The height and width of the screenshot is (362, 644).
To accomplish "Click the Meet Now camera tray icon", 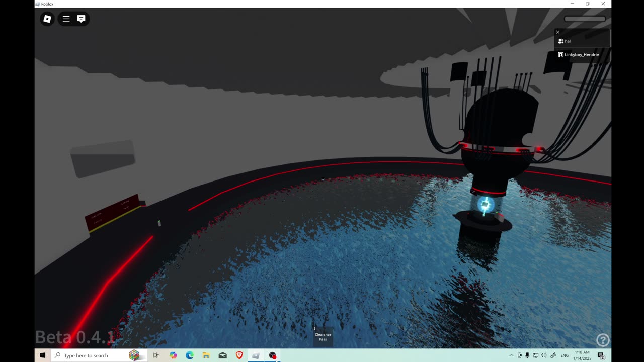I will pyautogui.click(x=520, y=355).
